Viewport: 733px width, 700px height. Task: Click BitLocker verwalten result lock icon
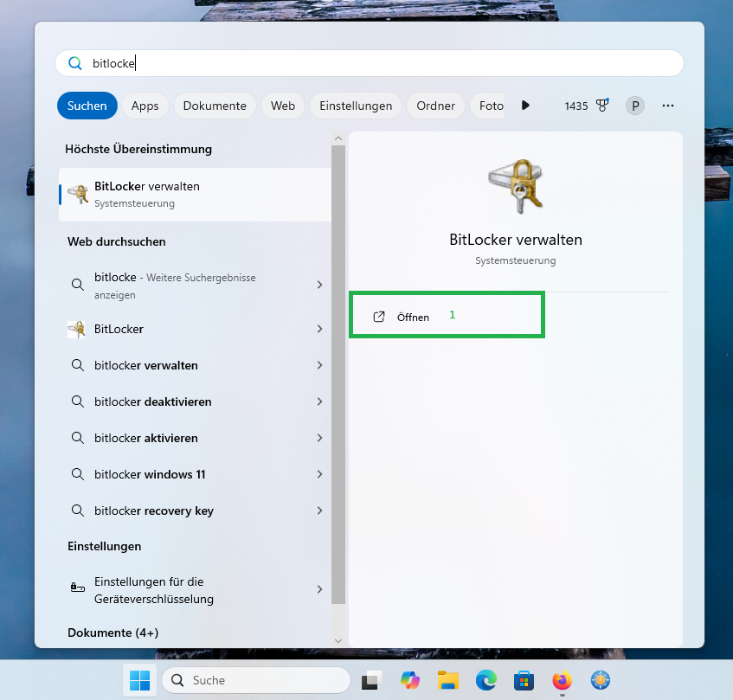(x=78, y=194)
